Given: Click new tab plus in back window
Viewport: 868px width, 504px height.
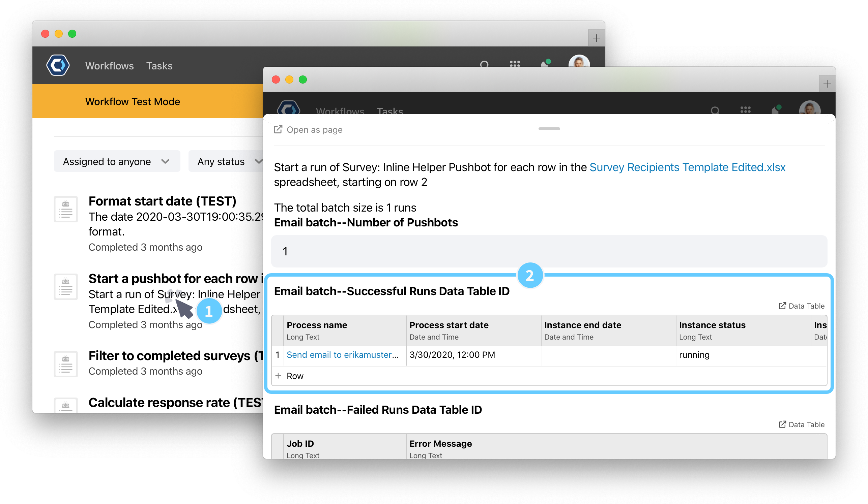Looking at the screenshot, I should (x=596, y=38).
